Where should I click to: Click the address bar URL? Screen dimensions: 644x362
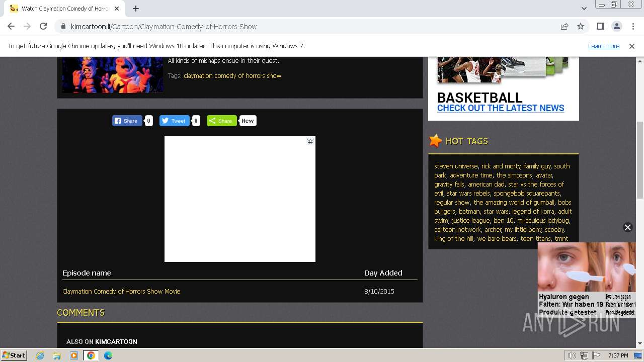point(164,27)
